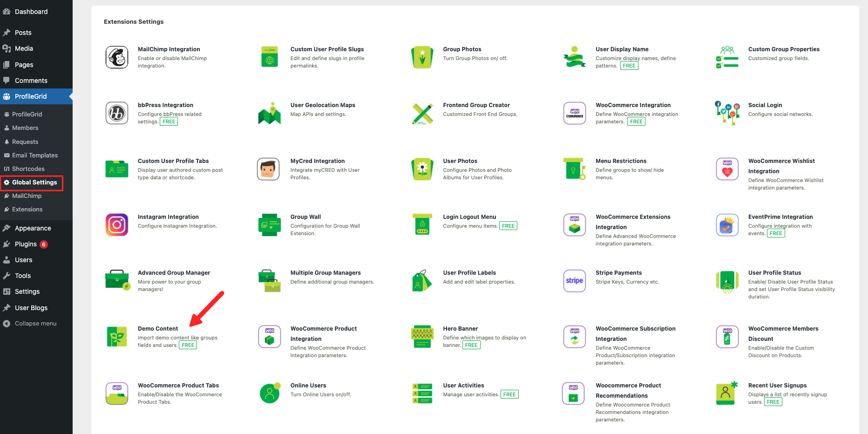Click the User Geolocation Maps icon
This screenshot has height=434, width=868.
click(x=269, y=113)
